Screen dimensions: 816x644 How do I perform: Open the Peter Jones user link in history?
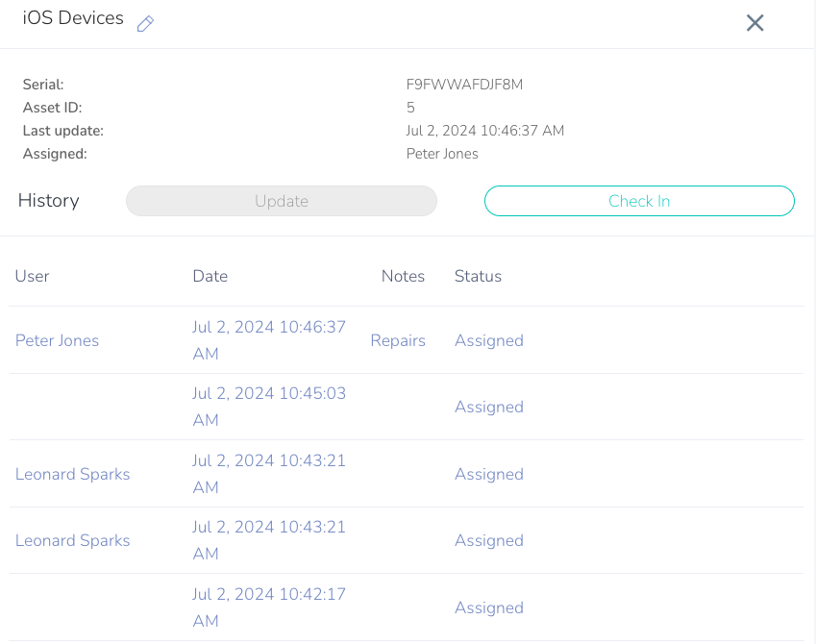pyautogui.click(x=57, y=340)
